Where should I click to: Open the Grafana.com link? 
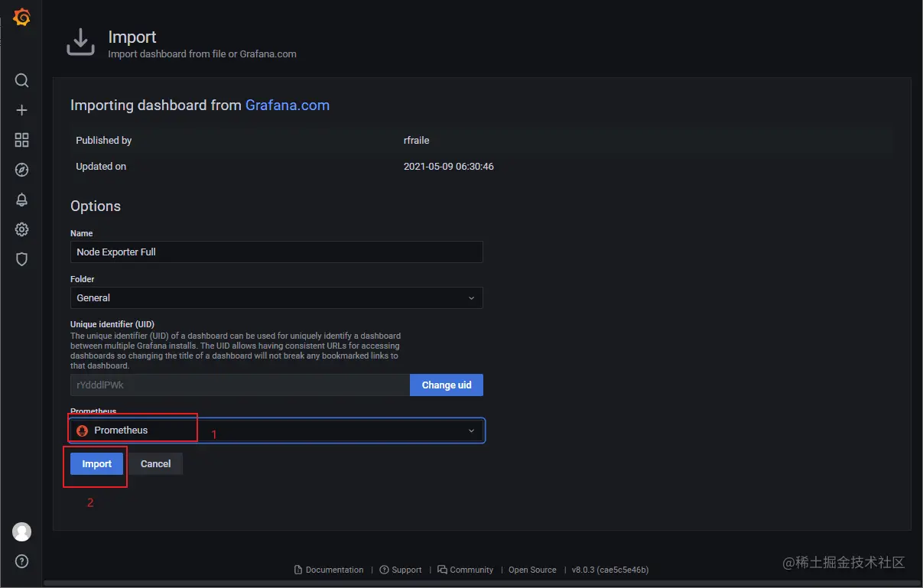[288, 106]
